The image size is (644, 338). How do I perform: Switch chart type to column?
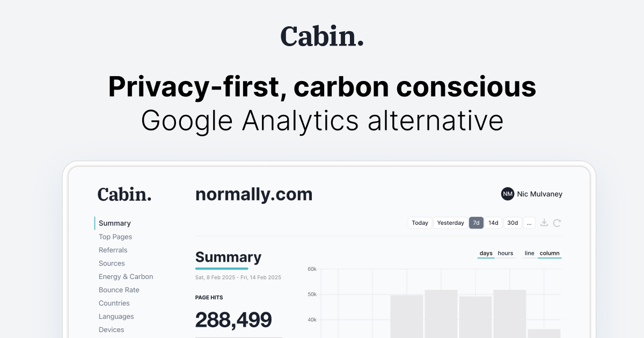pos(550,253)
